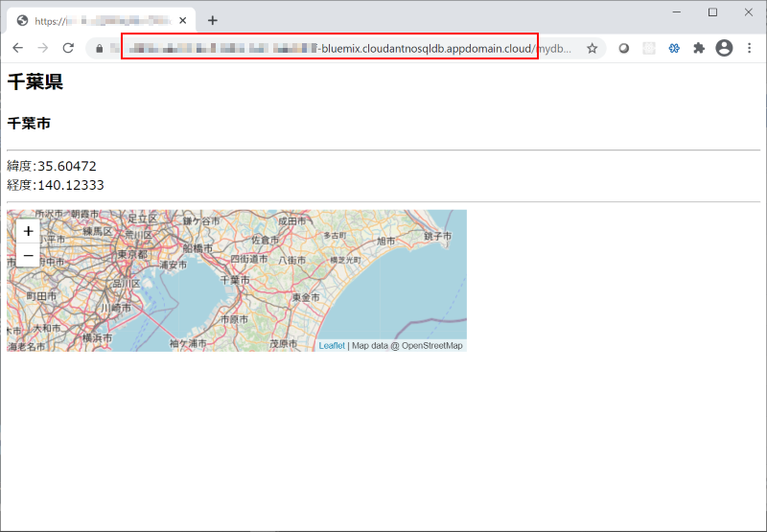Click 練馬区 label on the map
This screenshot has height=532, width=767.
tap(98, 231)
